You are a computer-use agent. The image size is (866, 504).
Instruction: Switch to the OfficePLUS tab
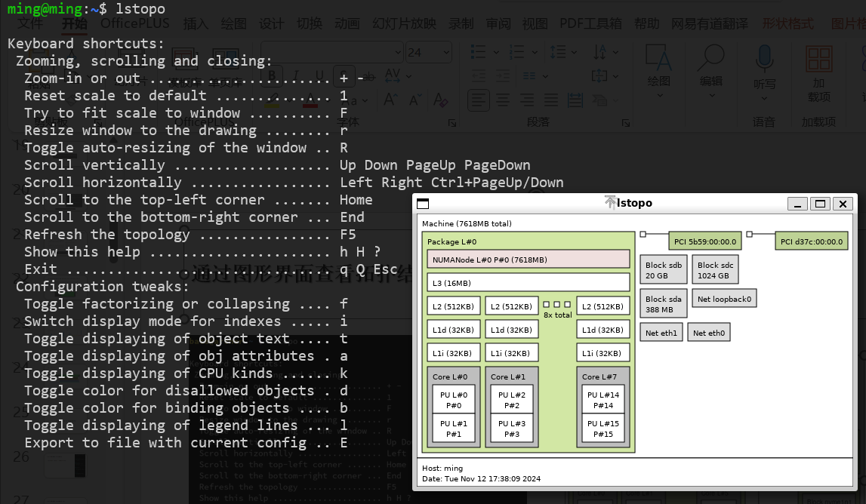pyautogui.click(x=134, y=23)
